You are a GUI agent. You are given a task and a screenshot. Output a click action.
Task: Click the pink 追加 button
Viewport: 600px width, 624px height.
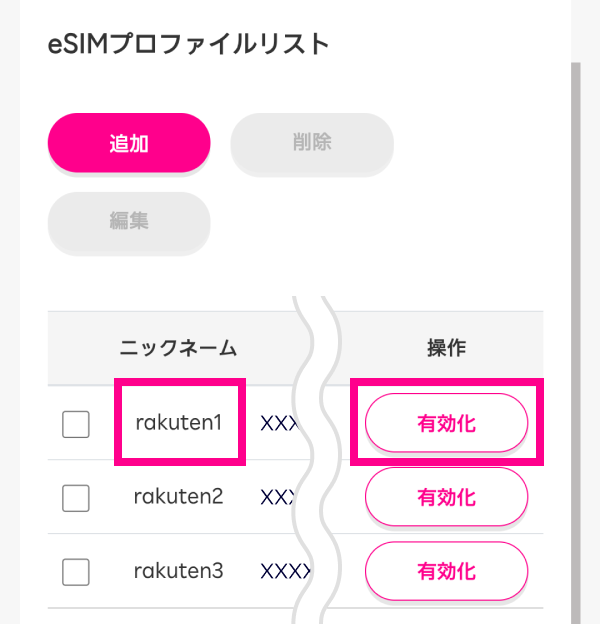129,143
